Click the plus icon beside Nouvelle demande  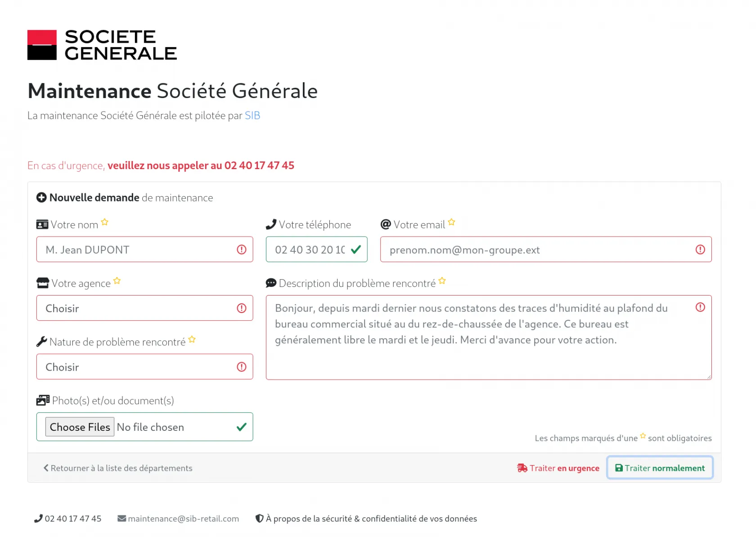click(41, 197)
